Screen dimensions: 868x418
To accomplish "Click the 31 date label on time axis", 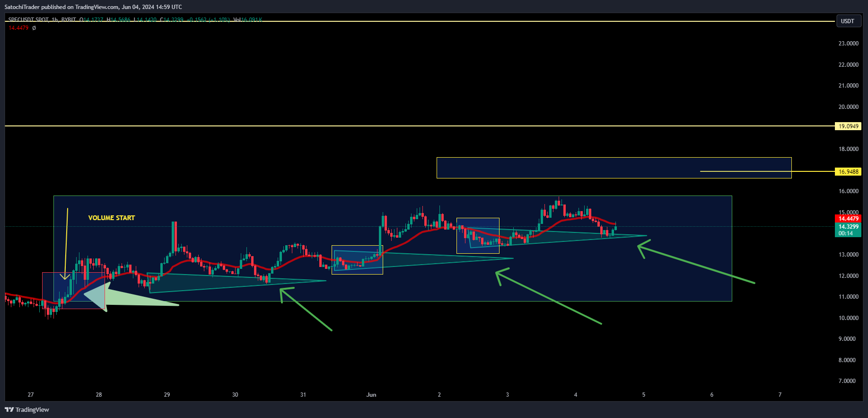I will [303, 394].
